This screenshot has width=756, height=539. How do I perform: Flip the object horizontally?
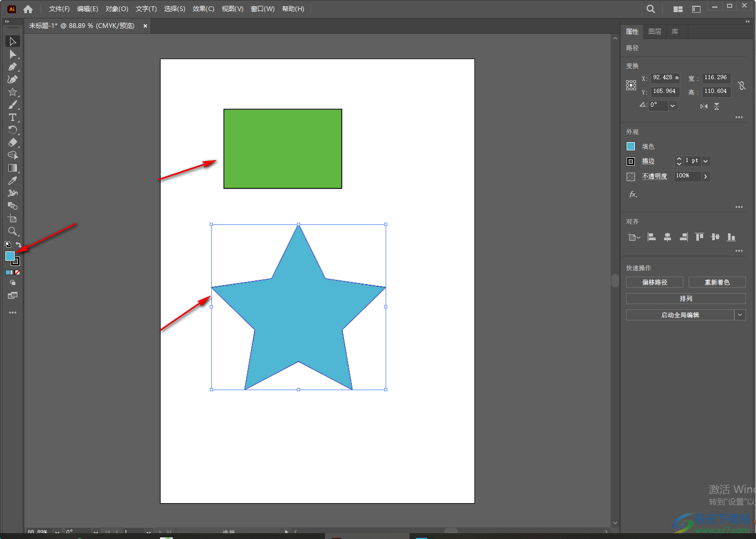pos(704,106)
